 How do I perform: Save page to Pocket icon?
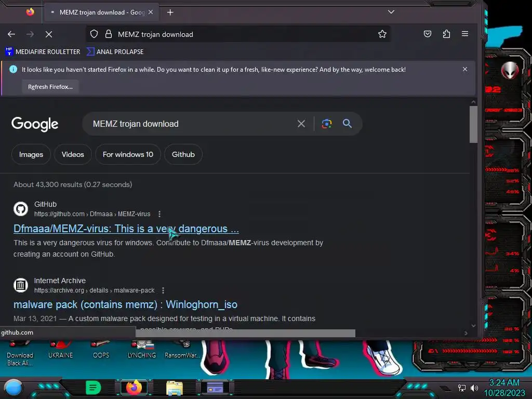click(x=428, y=34)
